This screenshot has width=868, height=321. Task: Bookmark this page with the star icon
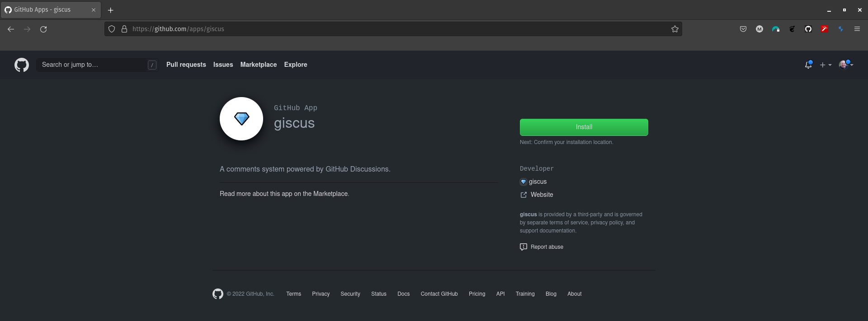675,29
